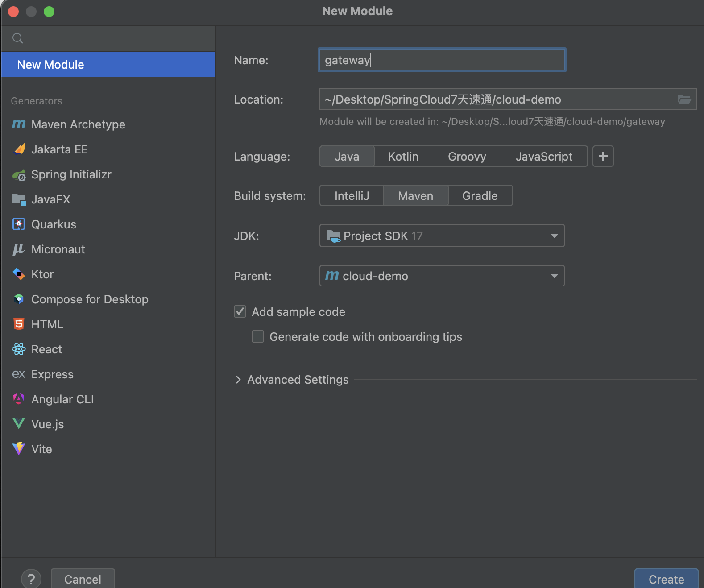Click the Express 'ex' icon
Screen dimensions: 704x588
[x=19, y=374]
